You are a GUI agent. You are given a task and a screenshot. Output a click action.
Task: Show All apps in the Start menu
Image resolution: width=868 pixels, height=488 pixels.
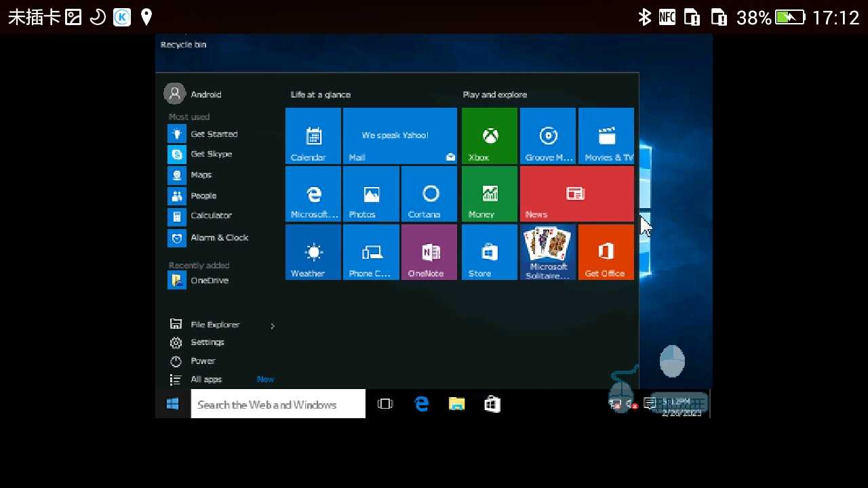point(195,380)
